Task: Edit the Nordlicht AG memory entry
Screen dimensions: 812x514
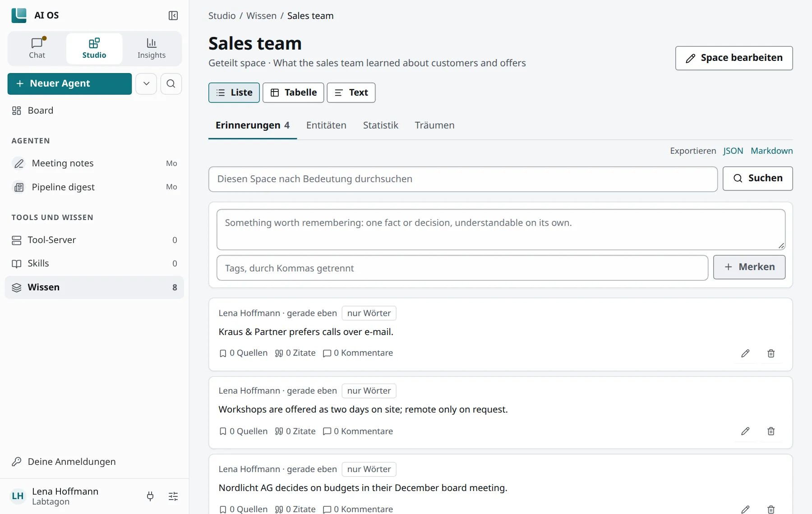Action: pos(745,509)
